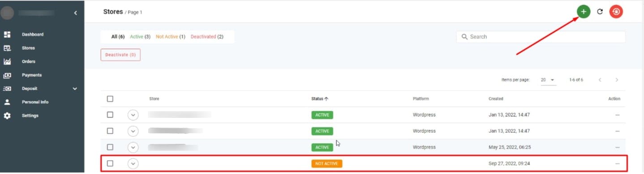Click the May 25, 2022, 06:25 date
This screenshot has width=644, height=174.
[510, 147]
